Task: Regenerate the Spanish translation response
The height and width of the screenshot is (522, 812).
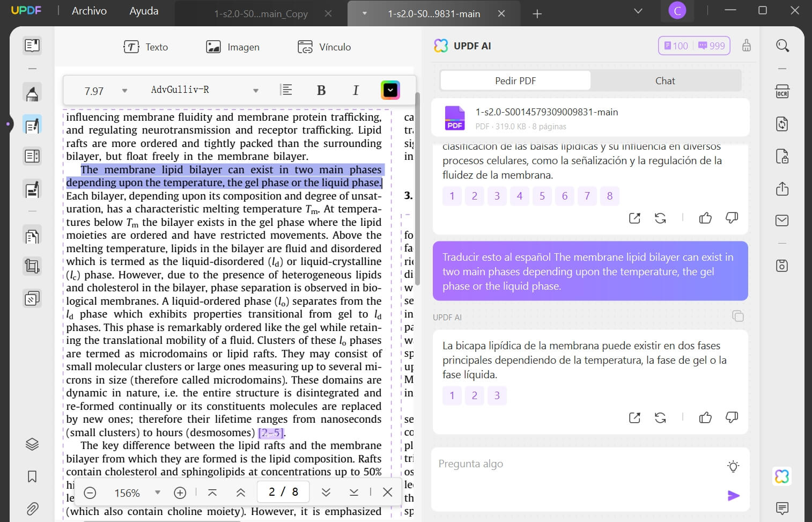Action: [x=660, y=417]
